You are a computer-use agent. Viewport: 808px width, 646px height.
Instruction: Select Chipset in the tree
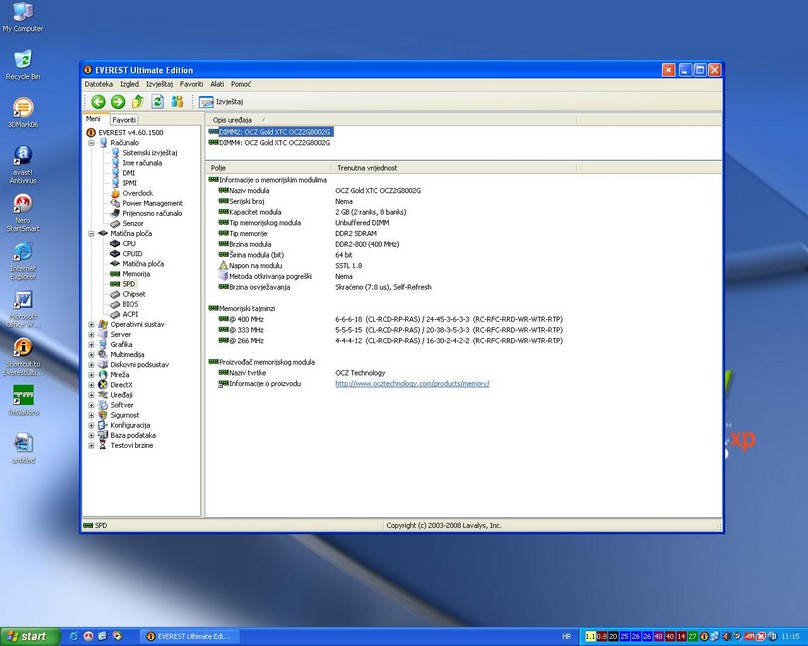[134, 294]
